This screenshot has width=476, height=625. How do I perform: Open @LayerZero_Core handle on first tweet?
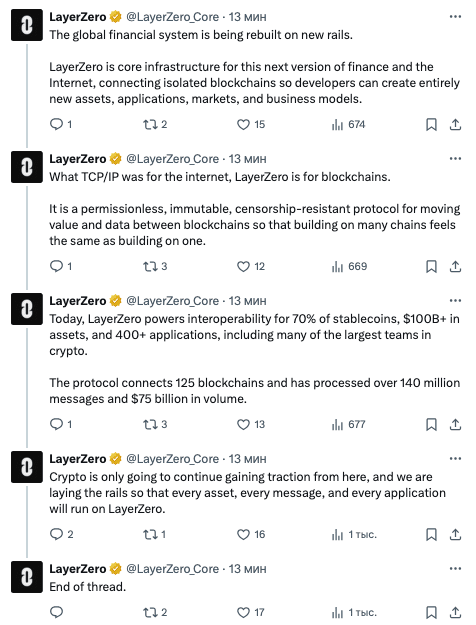(x=173, y=17)
